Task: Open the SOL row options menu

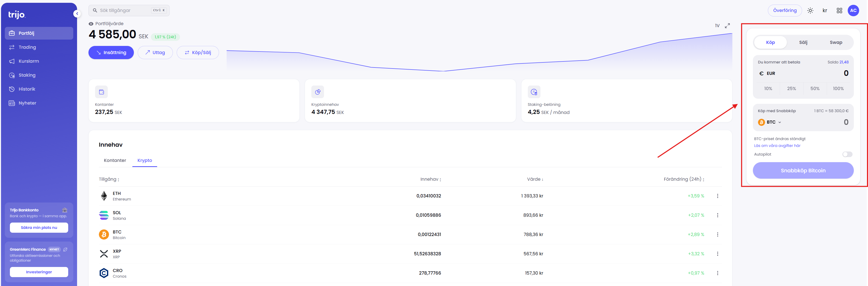Action: tap(717, 215)
